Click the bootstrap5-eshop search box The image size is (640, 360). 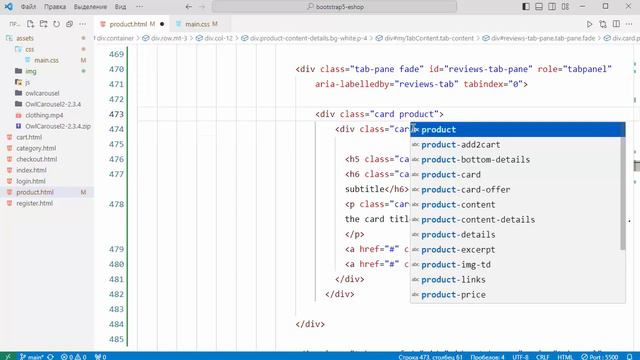[x=334, y=7]
